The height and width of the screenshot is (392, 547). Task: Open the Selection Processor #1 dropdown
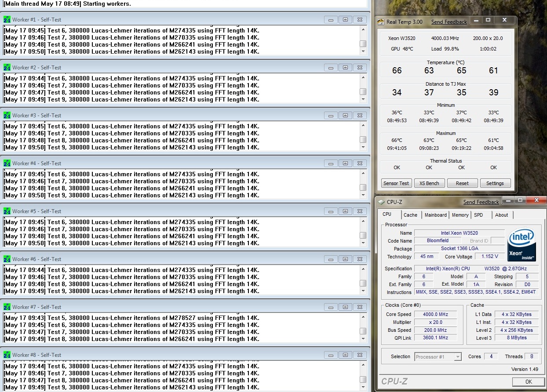pos(458,357)
